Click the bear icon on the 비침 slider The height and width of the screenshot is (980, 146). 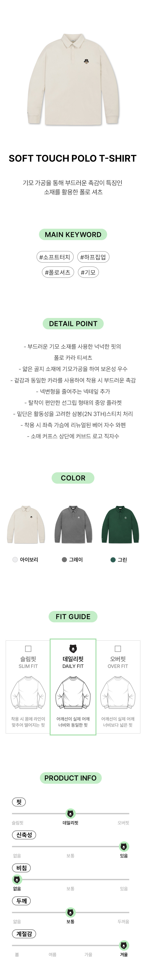tap(17, 880)
